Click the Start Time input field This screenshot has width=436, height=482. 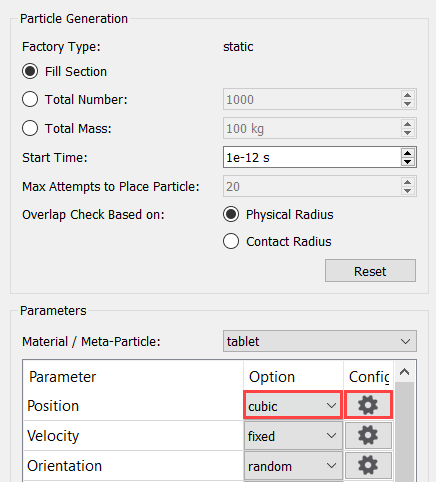pos(312,157)
